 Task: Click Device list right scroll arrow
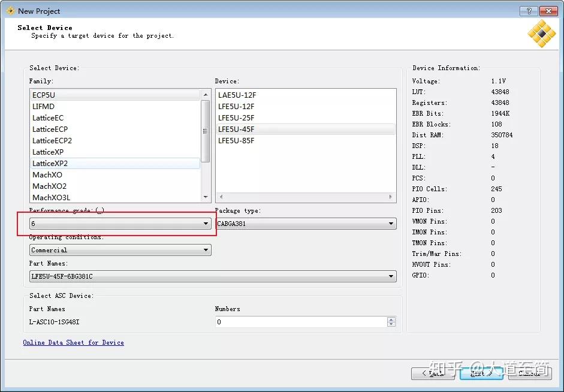[391, 197]
